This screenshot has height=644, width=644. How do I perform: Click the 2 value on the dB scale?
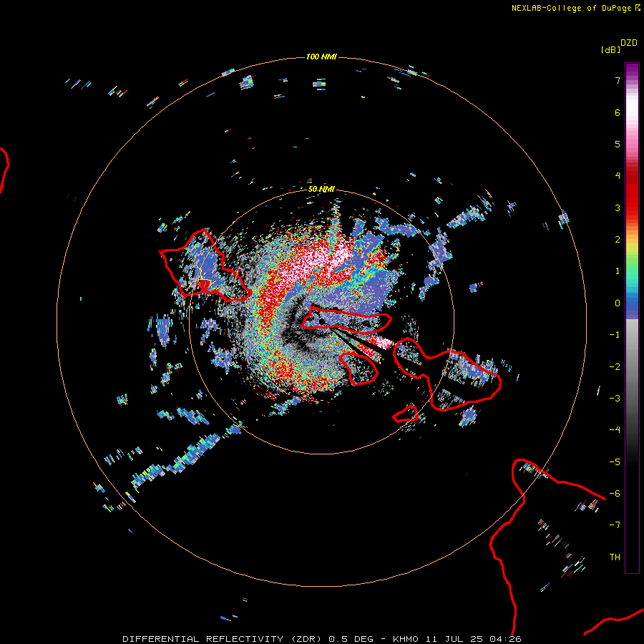[618, 240]
